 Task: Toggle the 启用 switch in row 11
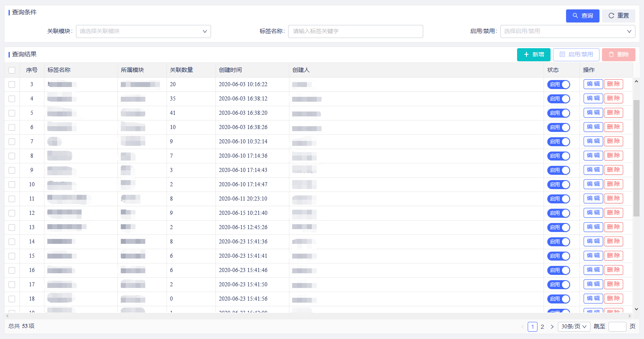(x=558, y=199)
